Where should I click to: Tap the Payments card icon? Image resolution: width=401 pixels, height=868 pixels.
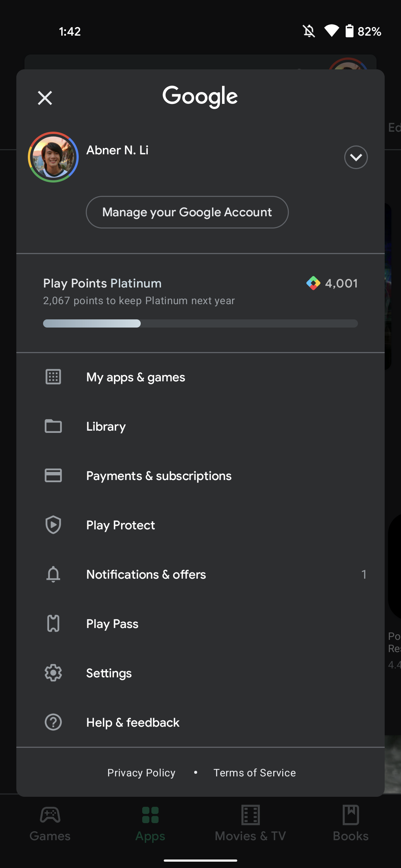click(53, 476)
